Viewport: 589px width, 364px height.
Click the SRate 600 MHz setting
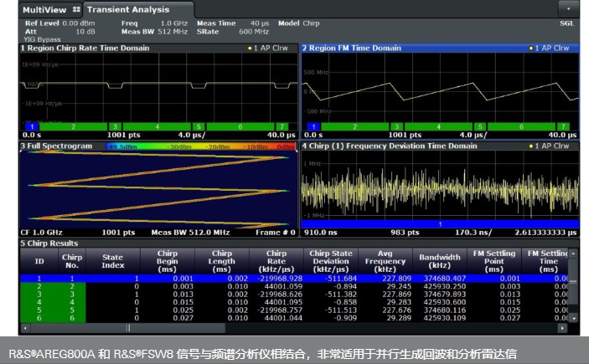pos(233,32)
